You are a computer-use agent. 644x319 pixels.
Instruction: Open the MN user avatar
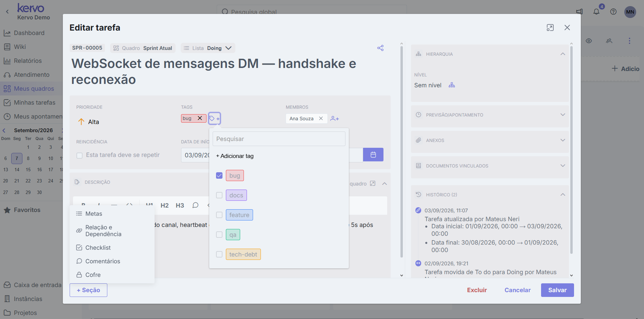[x=630, y=12]
